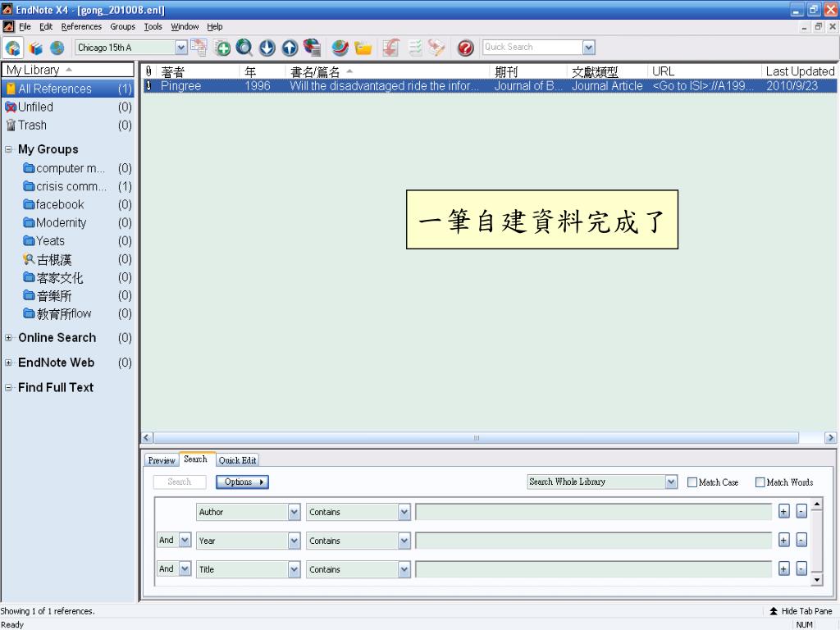The height and width of the screenshot is (630, 840).
Task: Open the Tools menu
Action: pos(153,26)
